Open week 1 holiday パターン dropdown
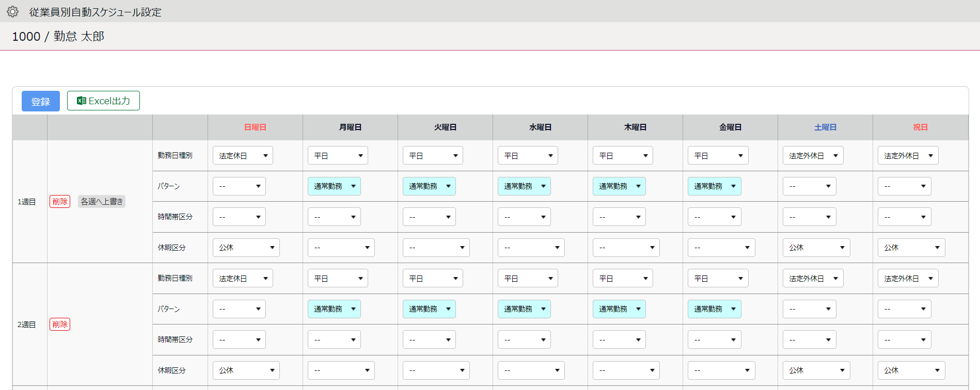980x390 pixels. [904, 186]
